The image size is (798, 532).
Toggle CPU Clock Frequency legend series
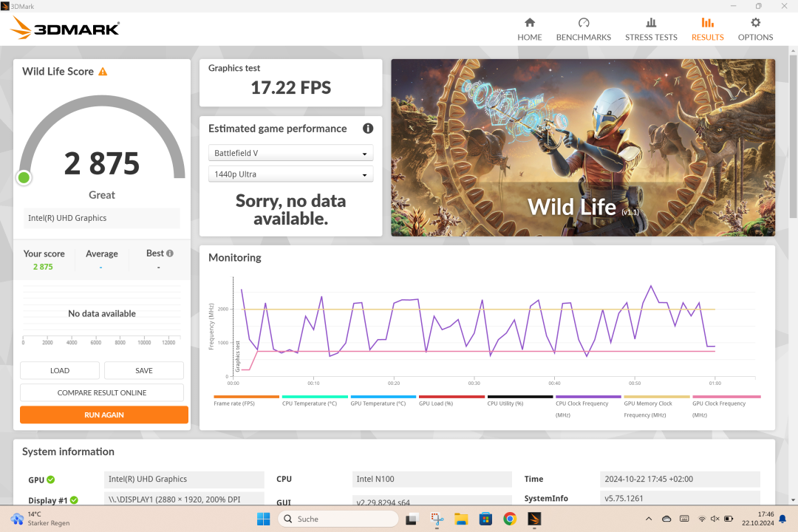tap(588, 406)
